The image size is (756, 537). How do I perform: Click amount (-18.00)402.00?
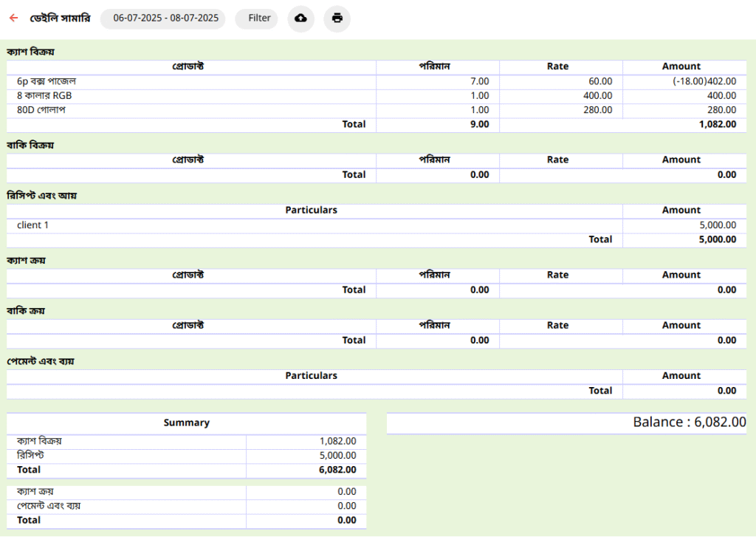pos(704,81)
